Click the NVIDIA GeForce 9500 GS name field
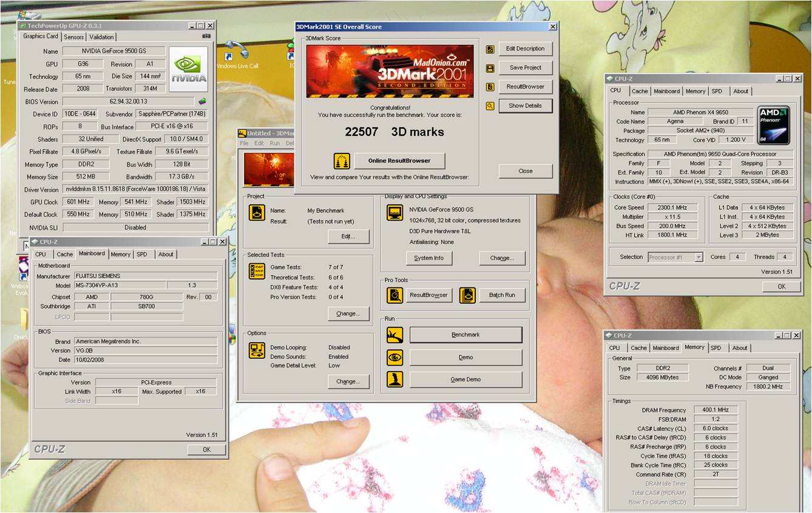Screen dimensions: 812x513 pyautogui.click(x=113, y=52)
